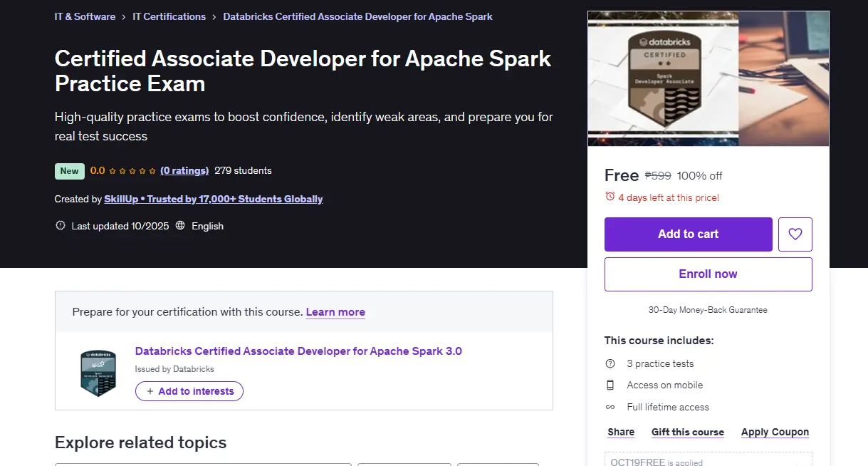Click the New badge label
Viewport: 868px width, 466px height.
click(x=70, y=171)
